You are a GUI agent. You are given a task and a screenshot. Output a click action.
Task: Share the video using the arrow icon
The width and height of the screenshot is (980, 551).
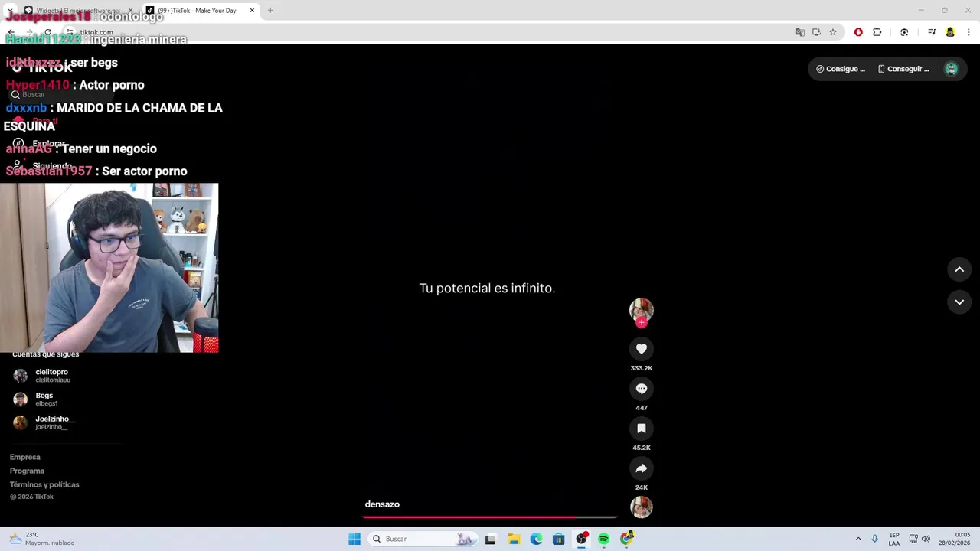tap(642, 468)
